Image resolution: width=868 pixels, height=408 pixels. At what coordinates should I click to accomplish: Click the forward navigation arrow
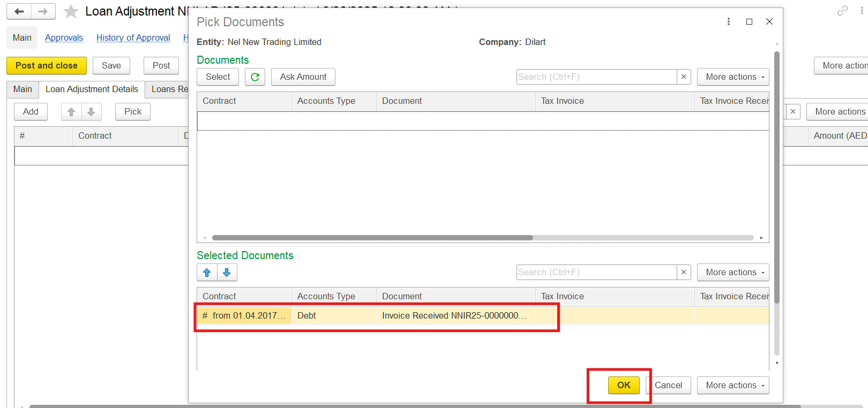(x=43, y=11)
